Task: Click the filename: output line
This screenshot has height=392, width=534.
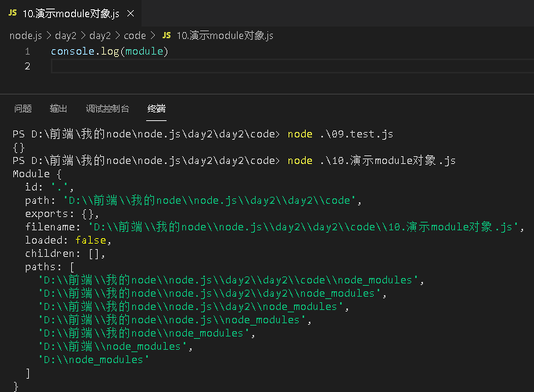Action: [274, 227]
